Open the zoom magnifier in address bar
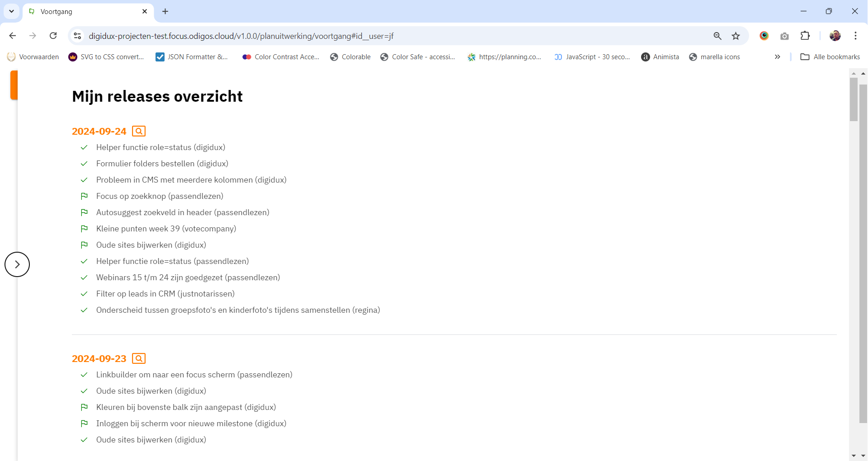This screenshot has height=461, width=868. coord(717,36)
